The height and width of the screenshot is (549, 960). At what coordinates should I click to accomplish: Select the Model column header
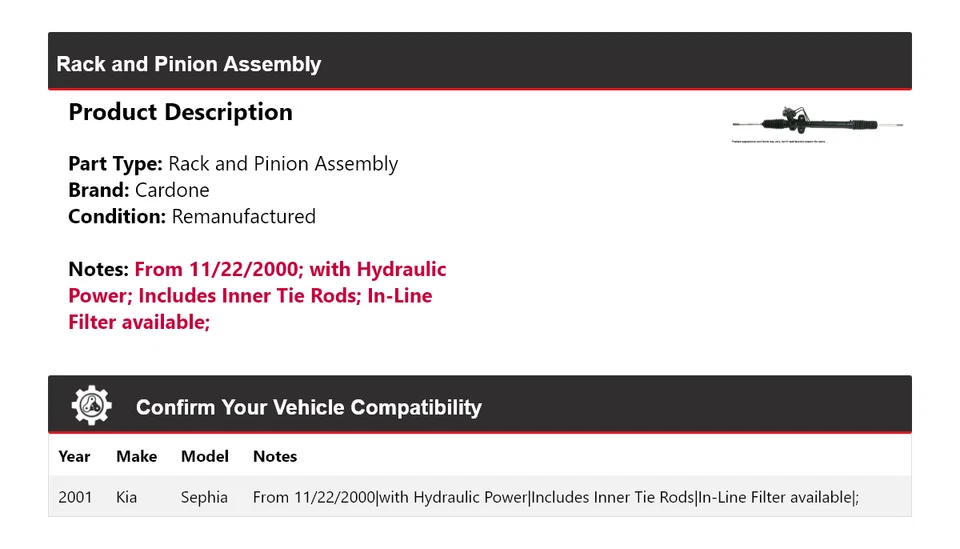click(x=205, y=456)
